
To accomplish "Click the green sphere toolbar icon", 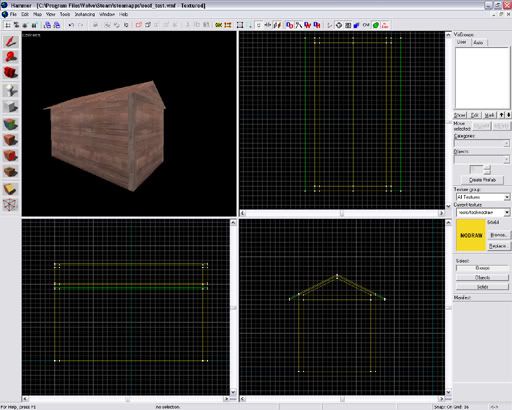I will click(x=376, y=25).
